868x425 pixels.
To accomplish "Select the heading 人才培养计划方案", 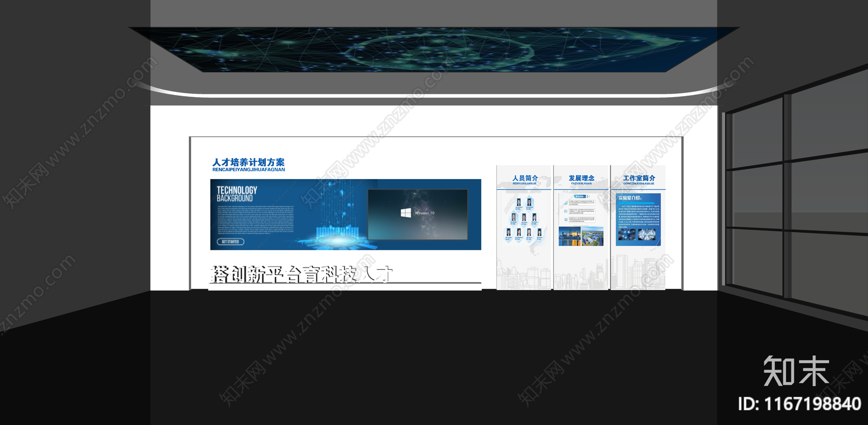I will tap(248, 162).
